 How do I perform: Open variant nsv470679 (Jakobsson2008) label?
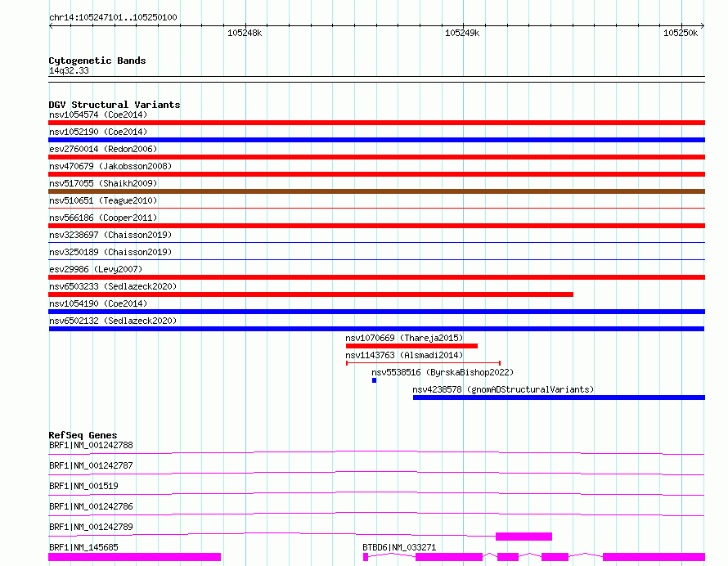coord(110,166)
